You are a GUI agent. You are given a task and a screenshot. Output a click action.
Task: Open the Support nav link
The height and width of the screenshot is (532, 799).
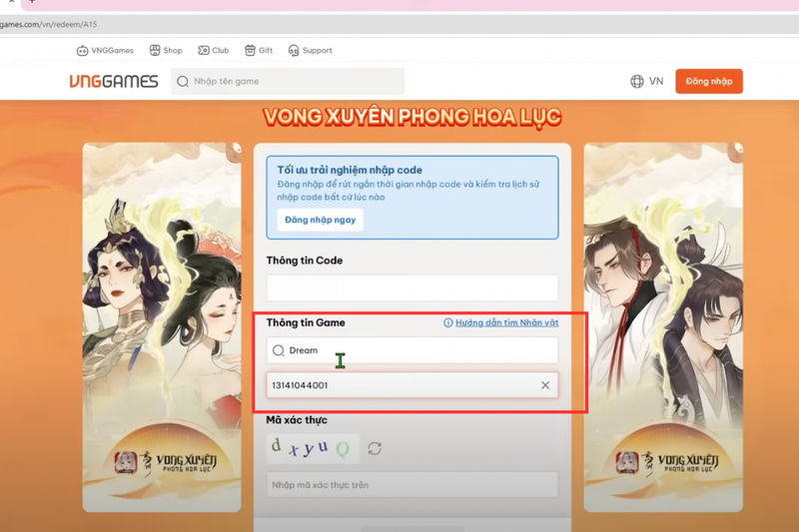click(310, 50)
